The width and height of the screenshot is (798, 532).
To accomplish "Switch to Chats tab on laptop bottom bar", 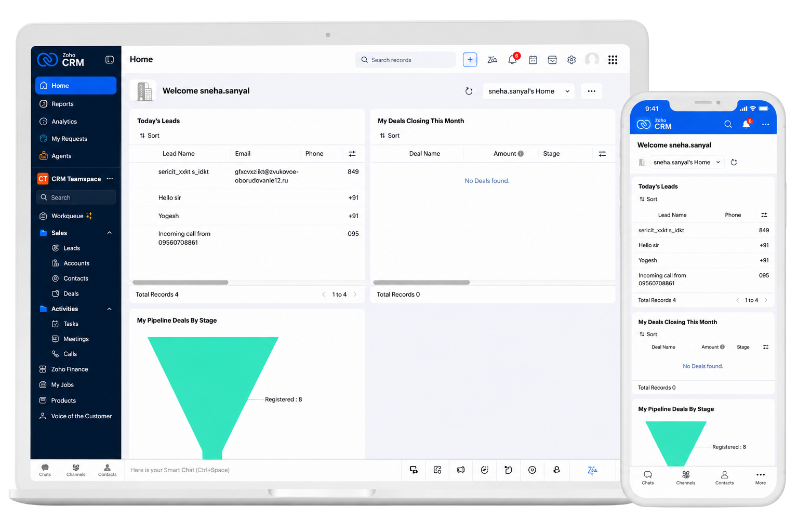I will tap(45, 470).
